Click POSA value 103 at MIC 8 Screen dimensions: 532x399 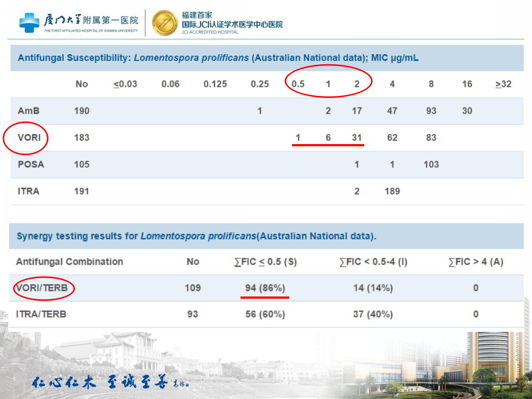click(431, 165)
